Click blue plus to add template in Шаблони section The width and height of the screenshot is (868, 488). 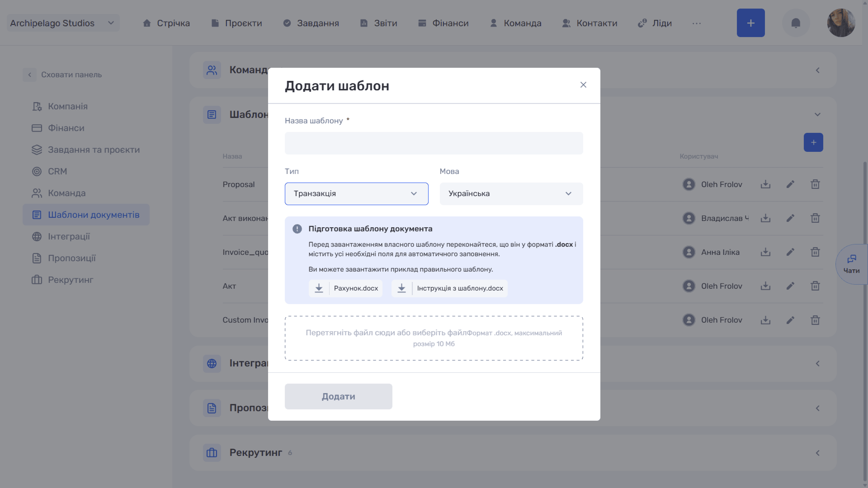pyautogui.click(x=814, y=143)
